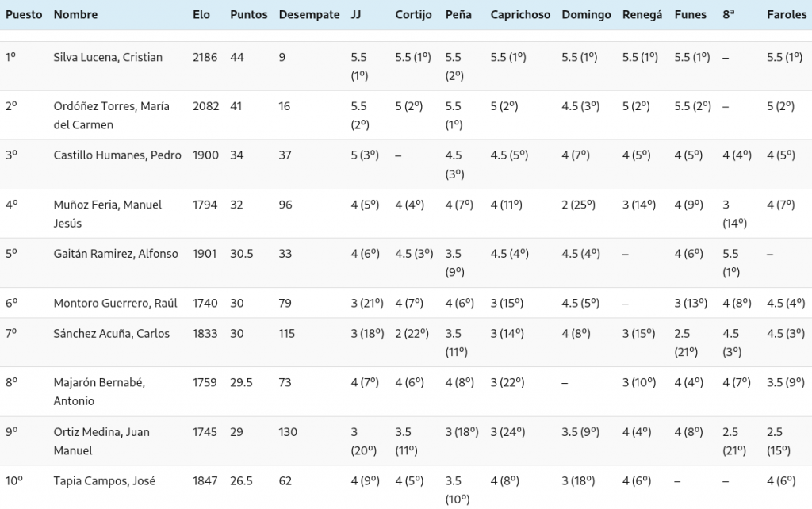Click the Renegá column header
Image resolution: width=812 pixels, height=509 pixels.
coord(642,15)
